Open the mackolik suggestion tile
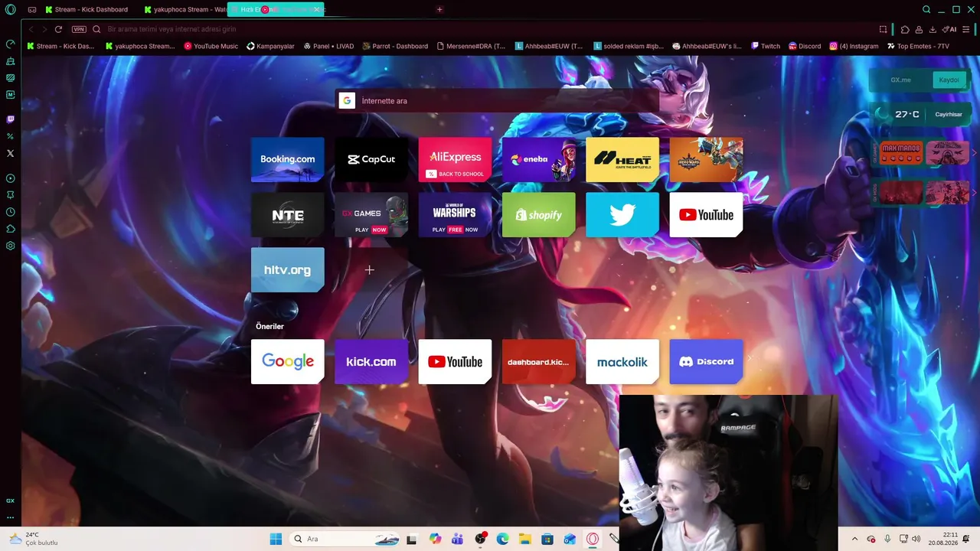Image resolution: width=980 pixels, height=551 pixels. pyautogui.click(x=622, y=362)
